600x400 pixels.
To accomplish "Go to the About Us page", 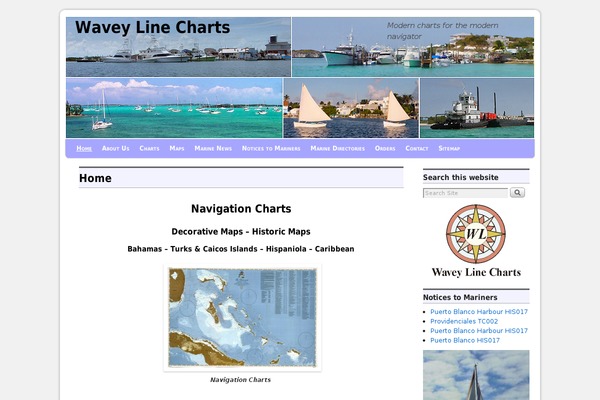I will pyautogui.click(x=116, y=148).
